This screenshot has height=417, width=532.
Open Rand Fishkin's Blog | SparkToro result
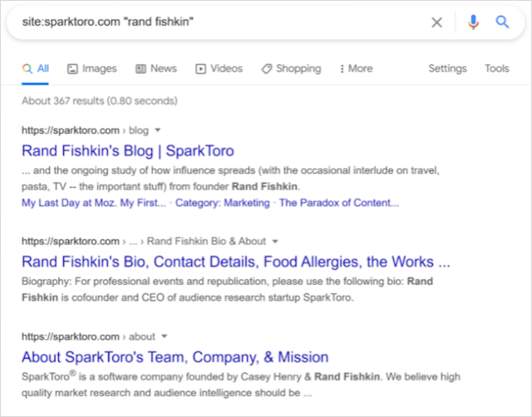[128, 151]
